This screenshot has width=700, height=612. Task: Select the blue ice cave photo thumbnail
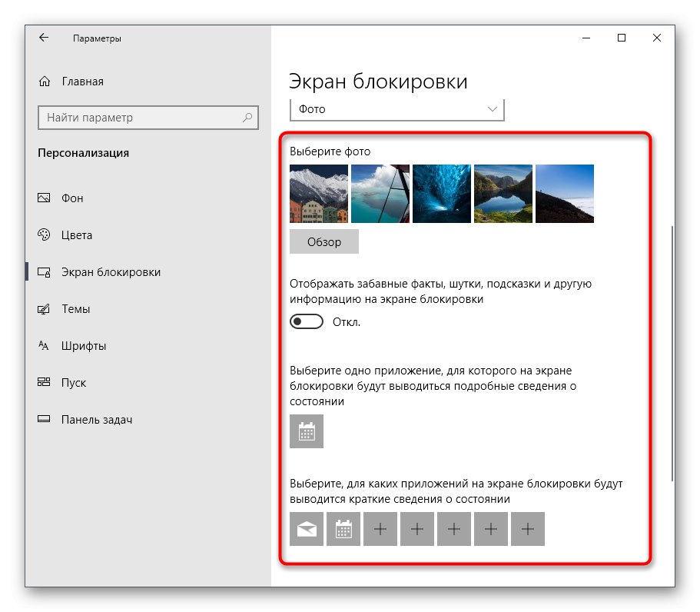442,193
